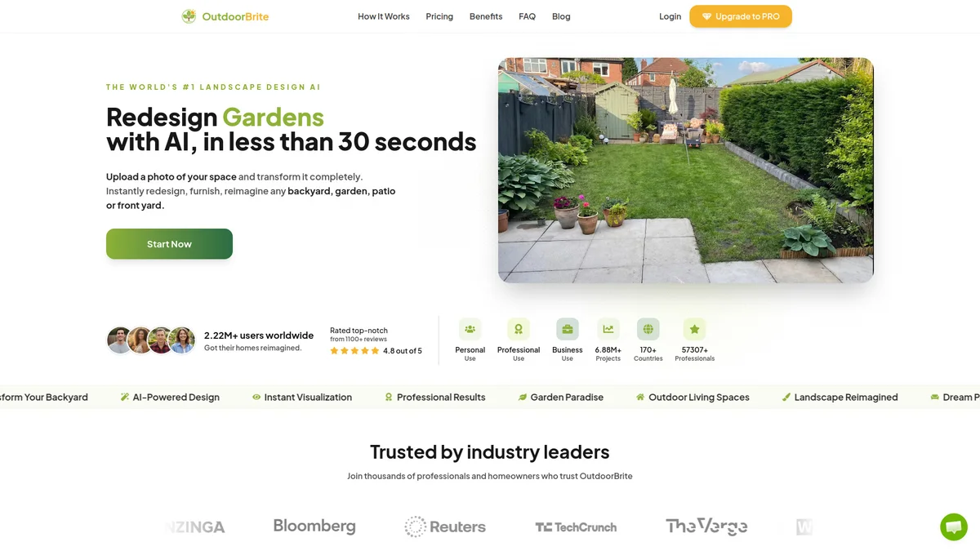
Task: Click the Business Use briefcase icon
Action: pyautogui.click(x=568, y=329)
